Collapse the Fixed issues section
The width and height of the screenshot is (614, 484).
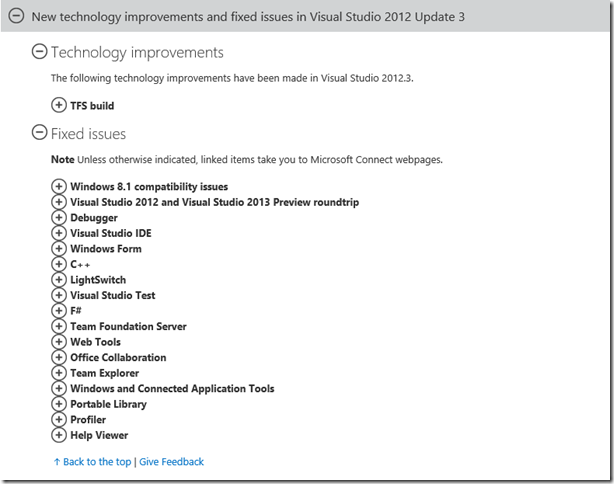(39, 133)
